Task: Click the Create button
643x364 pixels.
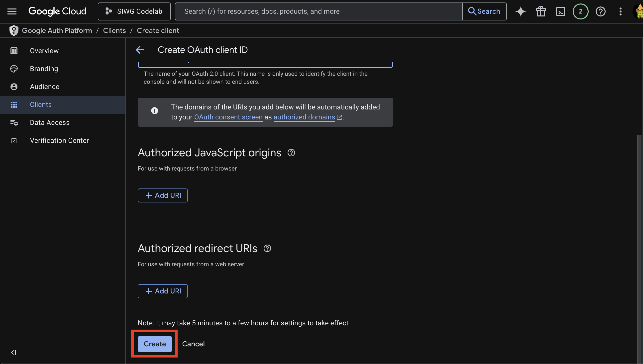Action: click(154, 344)
